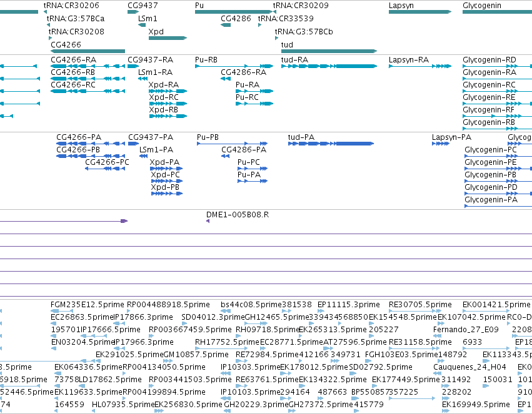The height and width of the screenshot is (414, 532).
Task: Select the tRNA:G3:57BCb label
Action: (304, 31)
